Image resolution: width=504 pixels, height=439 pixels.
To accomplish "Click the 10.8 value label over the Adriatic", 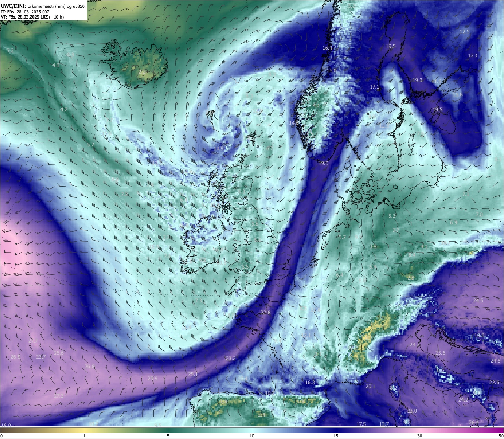I will tap(479, 335).
